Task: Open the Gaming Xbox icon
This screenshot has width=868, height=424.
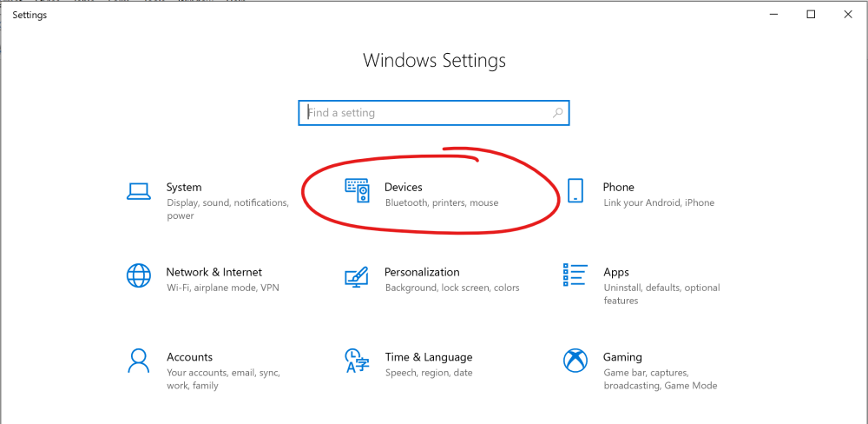Action: [575, 361]
